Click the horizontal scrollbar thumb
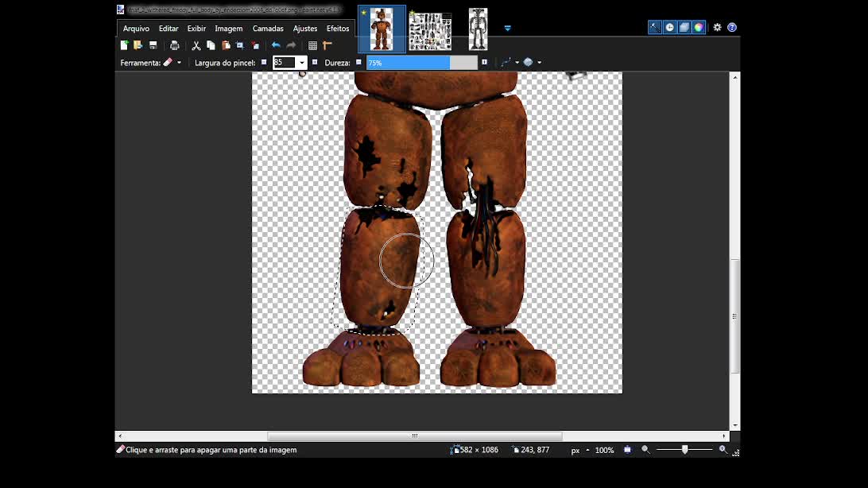Image resolution: width=868 pixels, height=488 pixels. tap(415, 436)
